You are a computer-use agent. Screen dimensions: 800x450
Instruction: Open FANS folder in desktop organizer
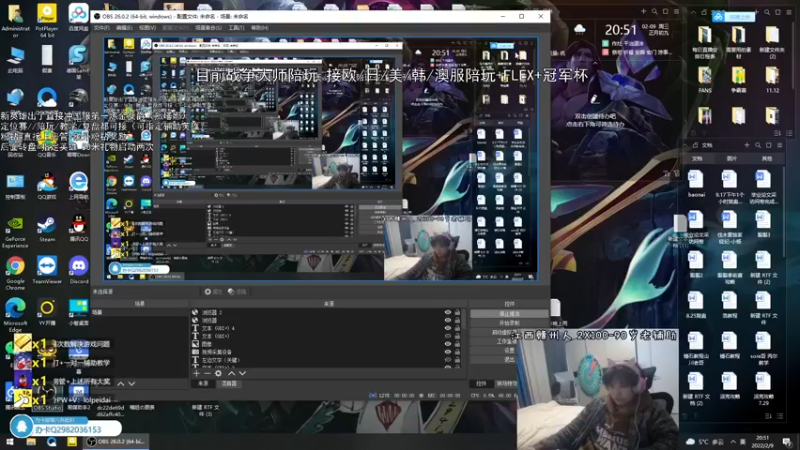[705, 80]
